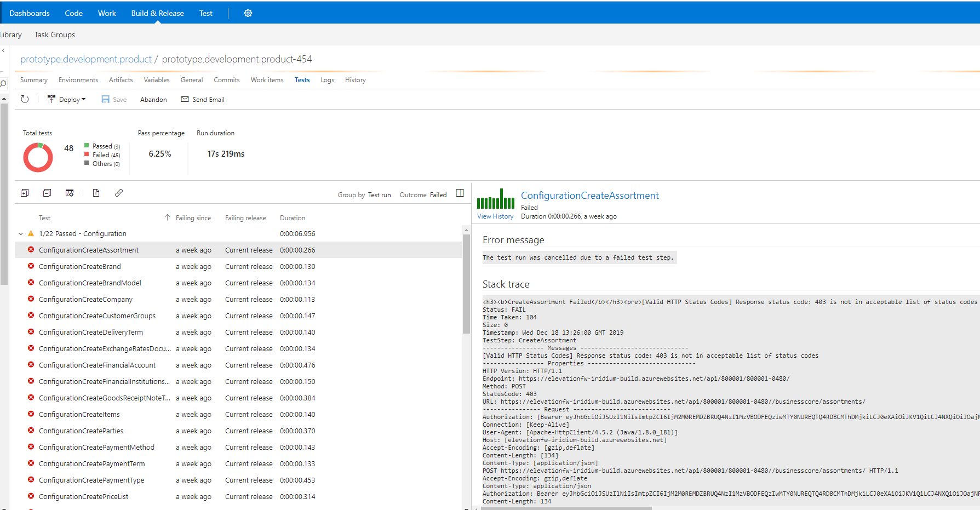Click the link work item icon
The height and width of the screenshot is (510, 980).
coord(119,193)
